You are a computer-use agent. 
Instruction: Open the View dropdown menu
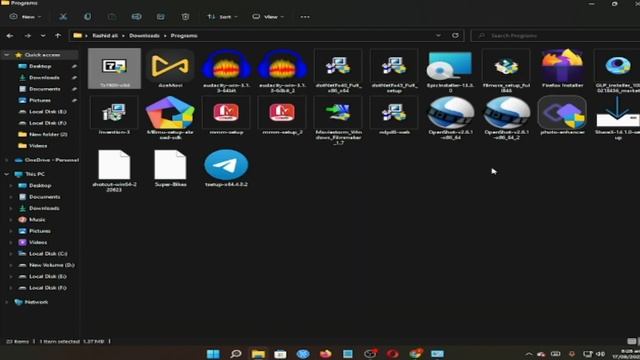[x=268, y=17]
